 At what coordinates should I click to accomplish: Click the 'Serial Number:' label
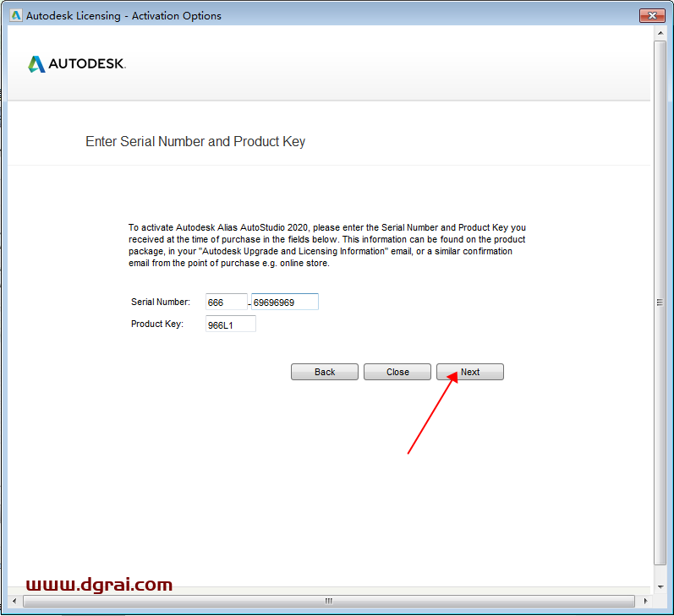pyautogui.click(x=161, y=302)
